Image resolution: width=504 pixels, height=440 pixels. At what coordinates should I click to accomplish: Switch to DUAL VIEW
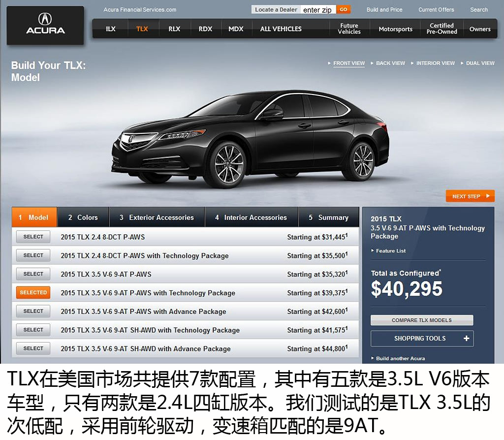pos(480,63)
